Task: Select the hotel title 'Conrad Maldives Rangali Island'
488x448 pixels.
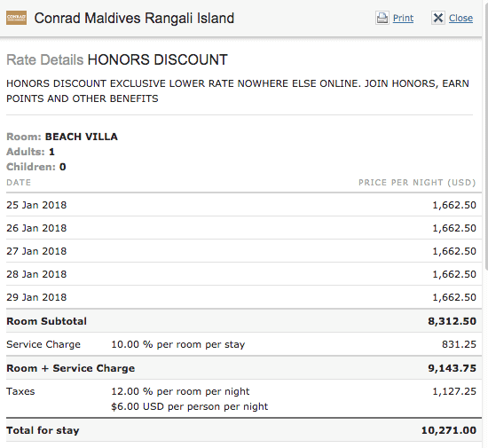Action: (x=134, y=18)
